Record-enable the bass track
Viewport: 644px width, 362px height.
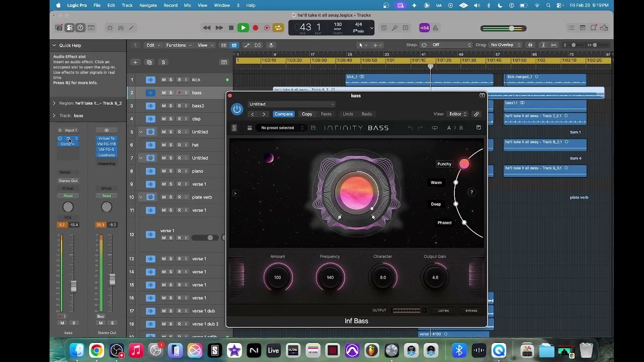coord(179,93)
